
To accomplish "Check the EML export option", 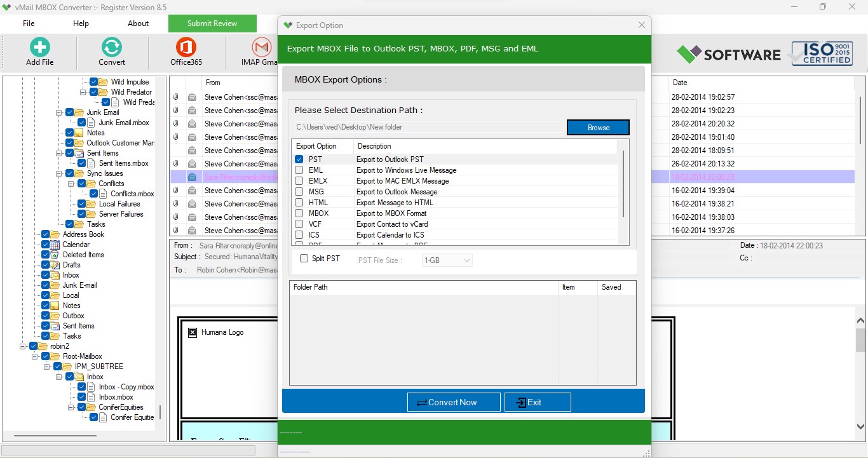I will point(299,170).
